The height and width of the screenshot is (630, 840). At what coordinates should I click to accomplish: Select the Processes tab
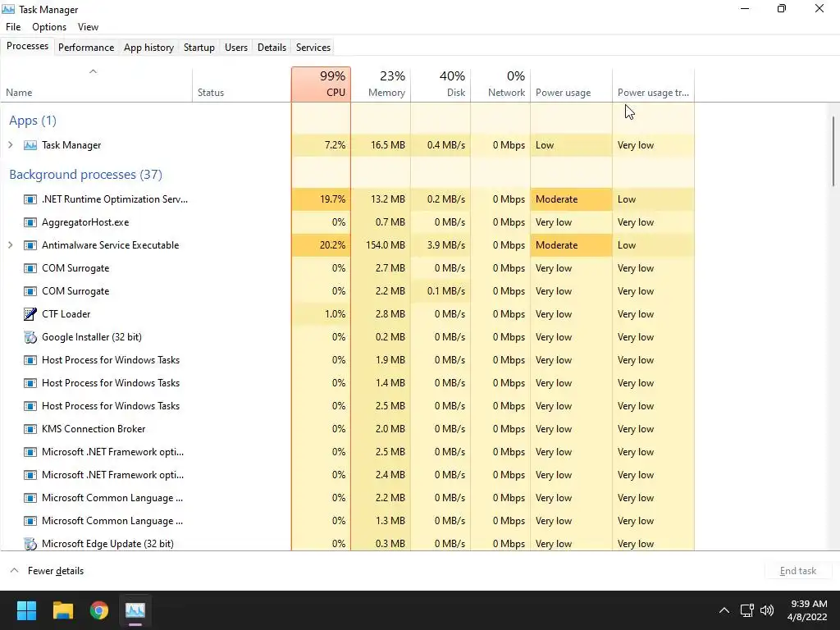[27, 46]
